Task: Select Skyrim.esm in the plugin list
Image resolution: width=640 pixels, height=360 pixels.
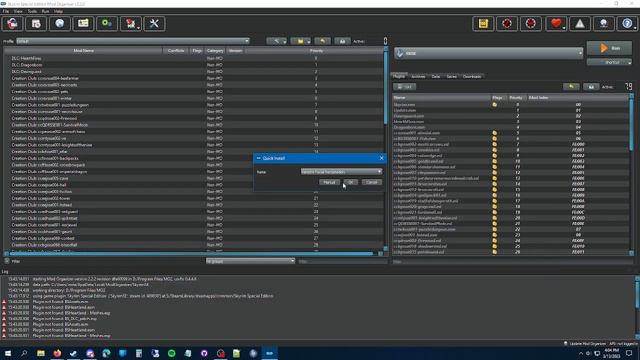Action: point(510,104)
